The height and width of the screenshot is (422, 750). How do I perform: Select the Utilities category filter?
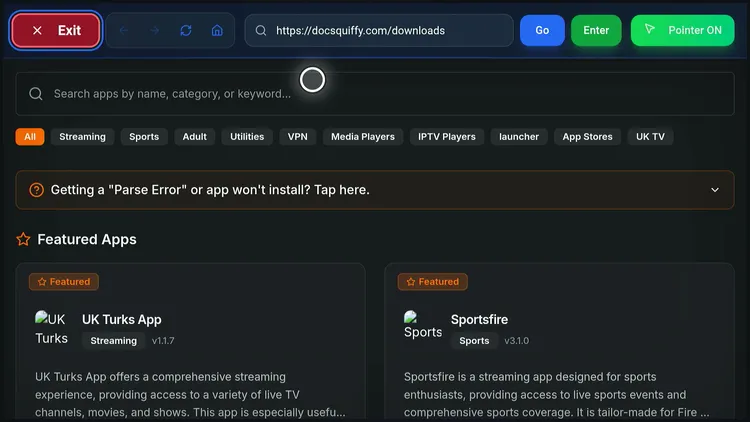(x=247, y=137)
